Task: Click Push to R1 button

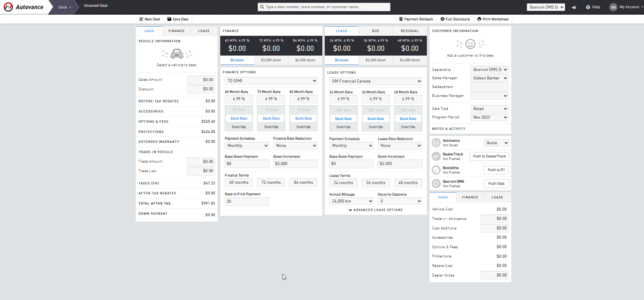Action: [x=496, y=170]
